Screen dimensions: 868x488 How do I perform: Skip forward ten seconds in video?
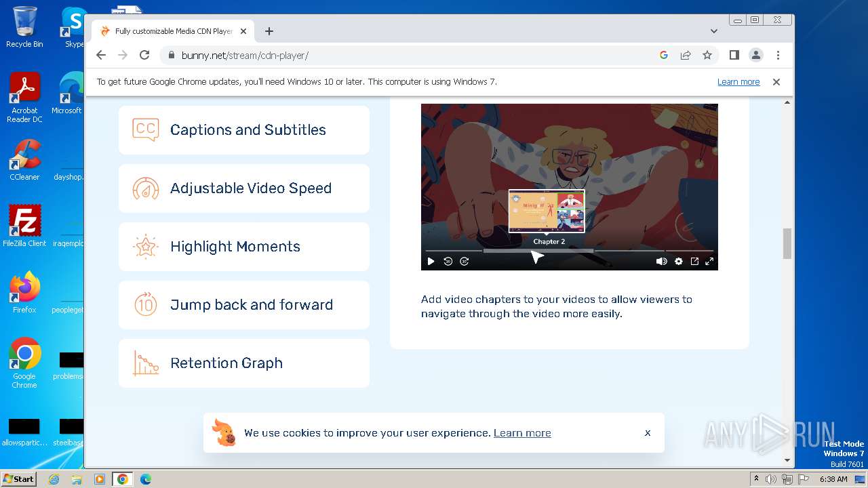[x=465, y=262]
